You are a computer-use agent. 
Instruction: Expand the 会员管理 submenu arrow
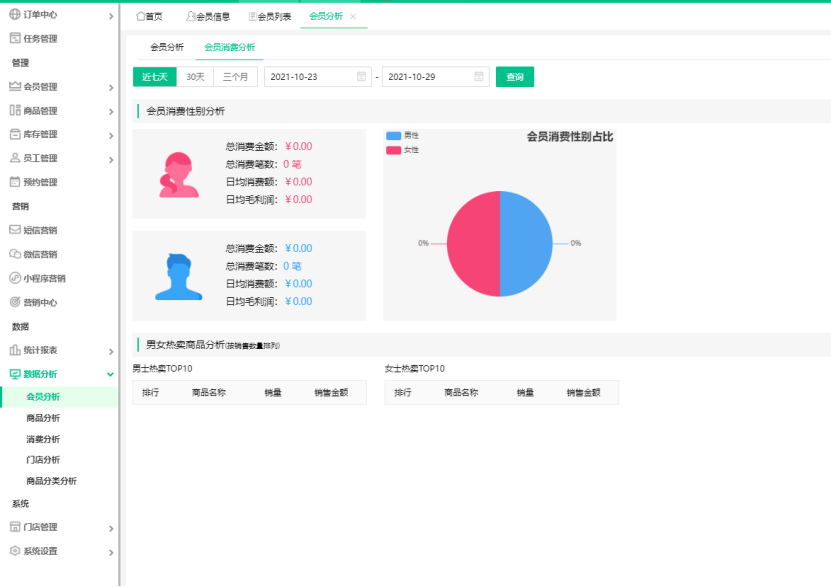coord(111,87)
